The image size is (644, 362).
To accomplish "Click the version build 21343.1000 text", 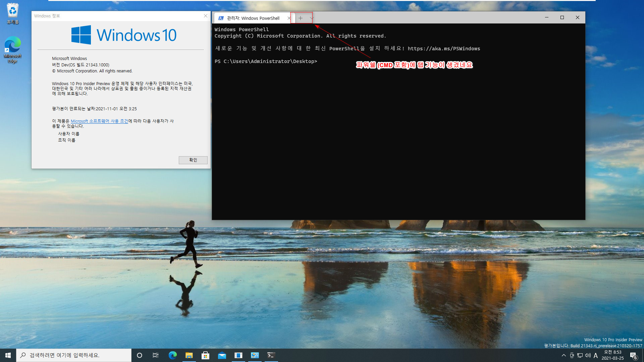I will [x=80, y=65].
